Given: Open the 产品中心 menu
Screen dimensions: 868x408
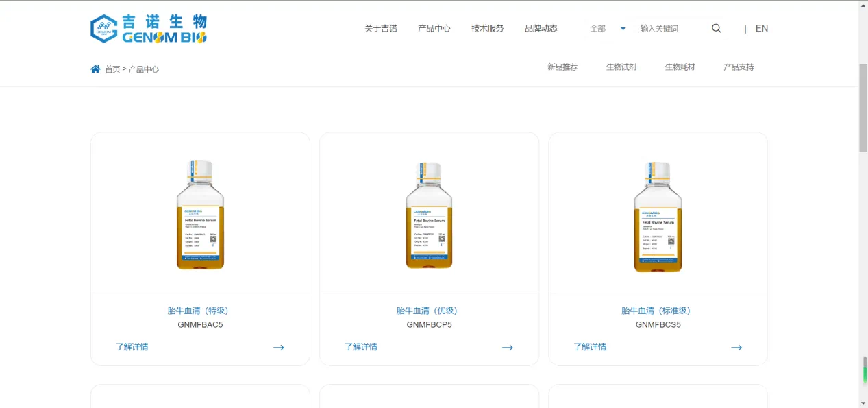Looking at the screenshot, I should pos(434,29).
